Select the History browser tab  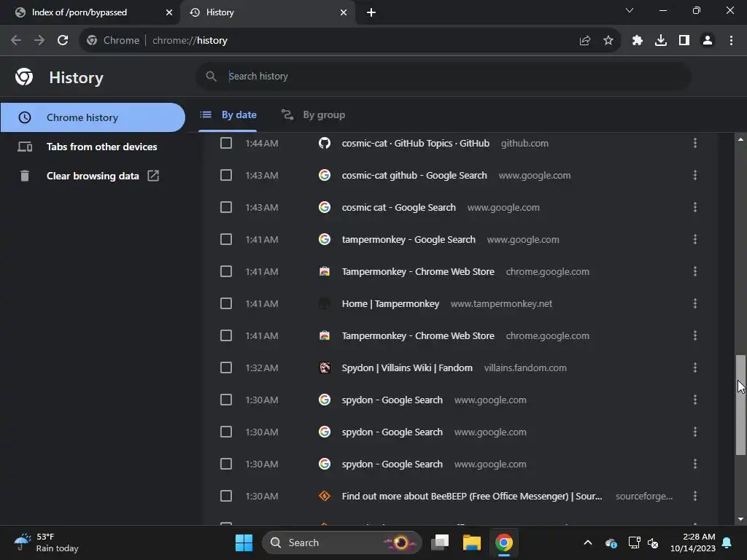click(x=268, y=12)
